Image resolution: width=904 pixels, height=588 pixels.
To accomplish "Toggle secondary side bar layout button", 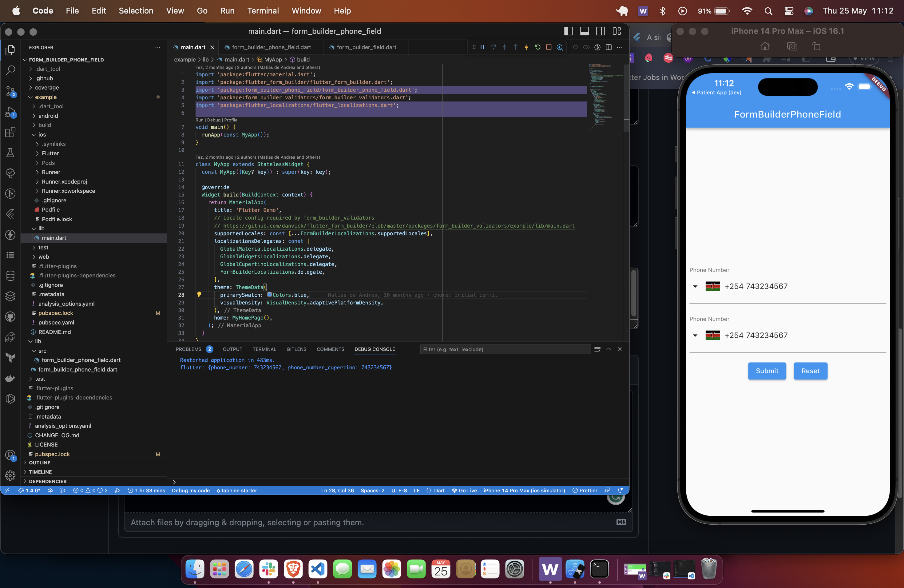I will pyautogui.click(x=601, y=31).
